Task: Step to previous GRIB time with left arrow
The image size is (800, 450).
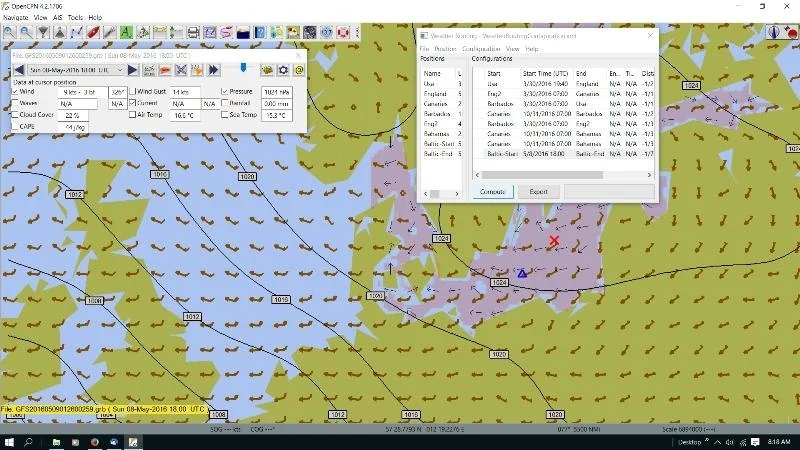Action: pos(19,70)
